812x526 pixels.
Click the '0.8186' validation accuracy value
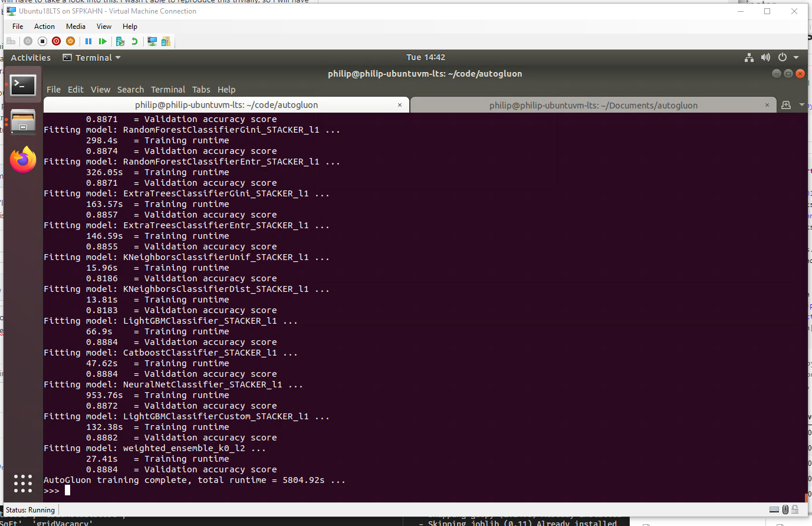102,278
